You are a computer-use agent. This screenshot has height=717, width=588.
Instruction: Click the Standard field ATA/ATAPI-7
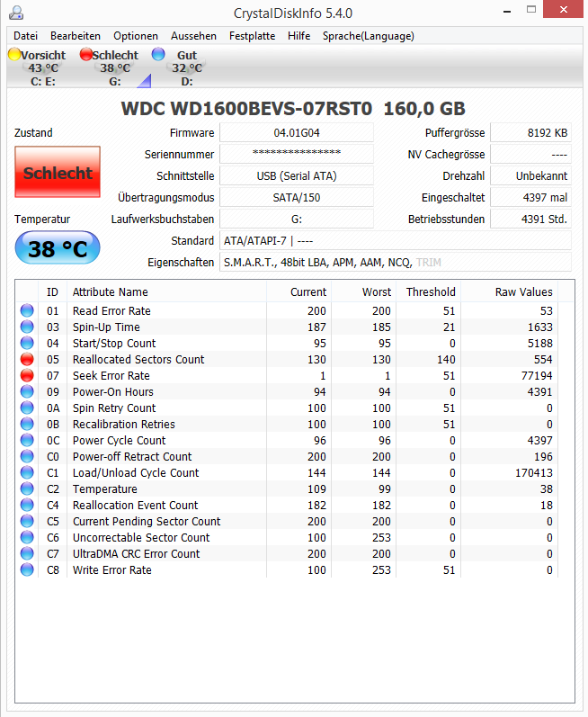[x=396, y=240]
